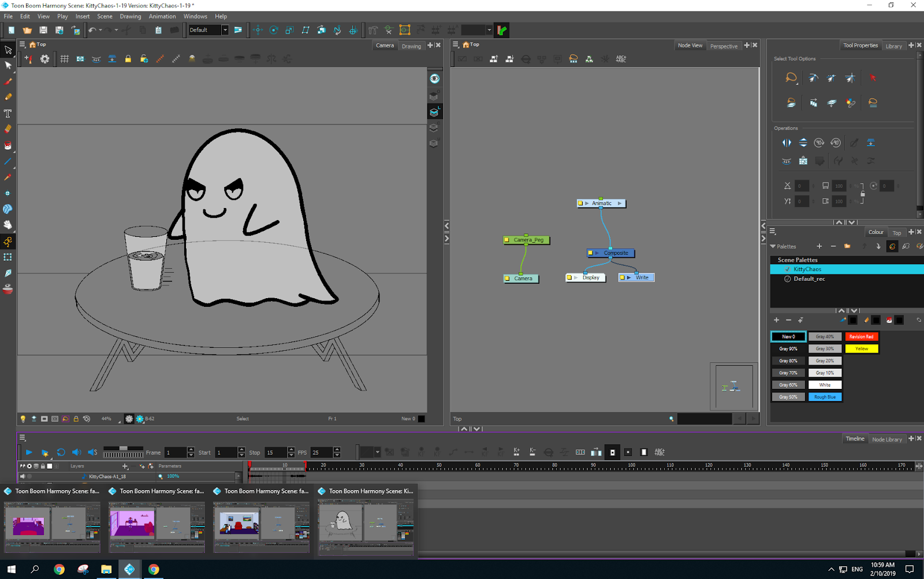Toggle the grid icon in Camera view
Screen dimensions: 924x579
click(64, 59)
